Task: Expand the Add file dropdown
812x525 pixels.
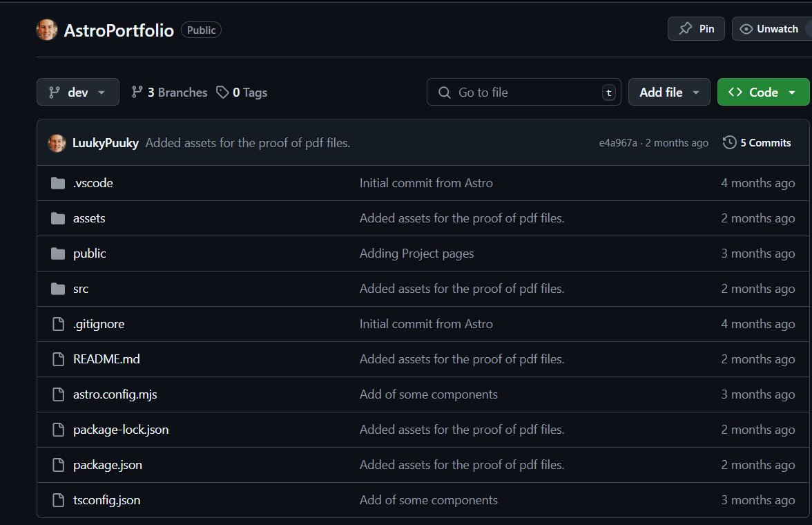Action: tap(669, 93)
